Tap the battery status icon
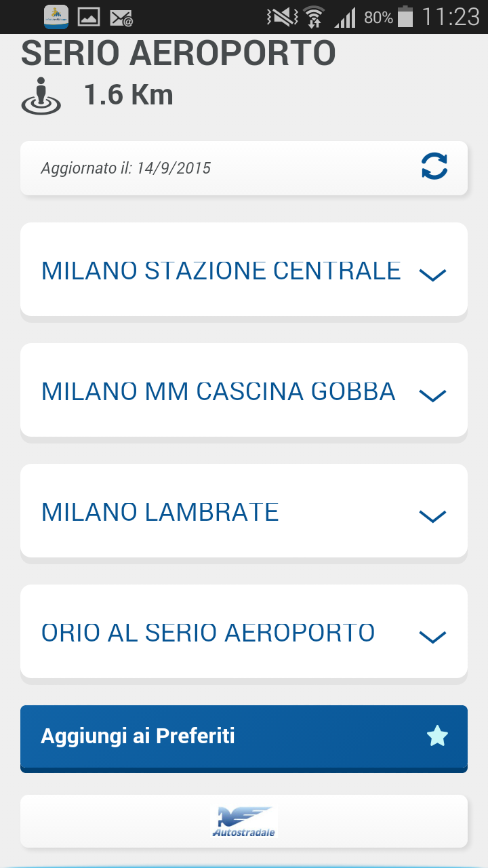 (405, 16)
